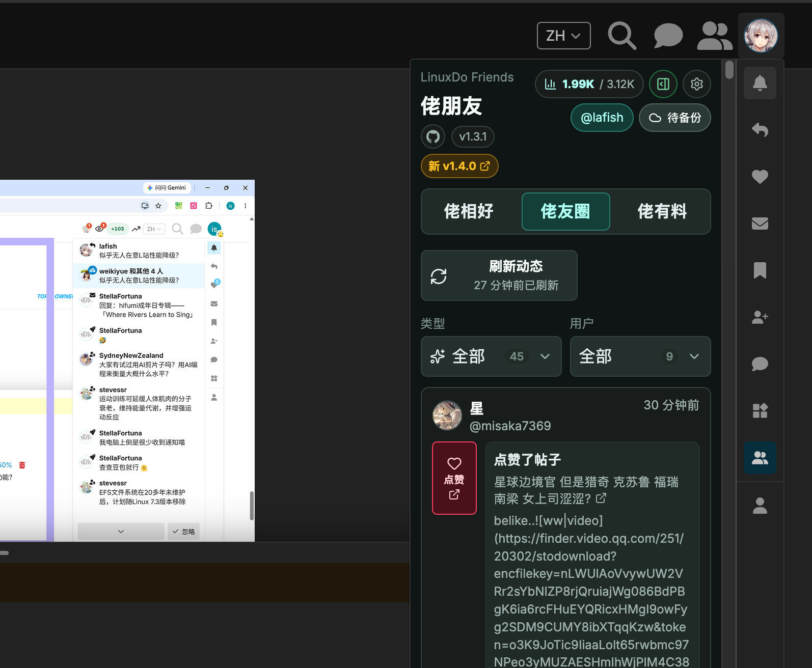This screenshot has height=668, width=812.
Task: Open the avatar of user 星
Action: [x=447, y=415]
